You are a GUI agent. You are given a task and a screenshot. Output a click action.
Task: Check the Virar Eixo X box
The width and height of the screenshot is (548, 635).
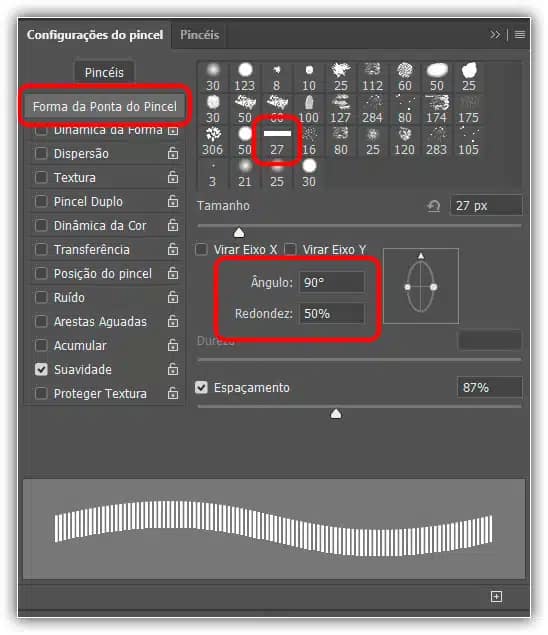(201, 249)
